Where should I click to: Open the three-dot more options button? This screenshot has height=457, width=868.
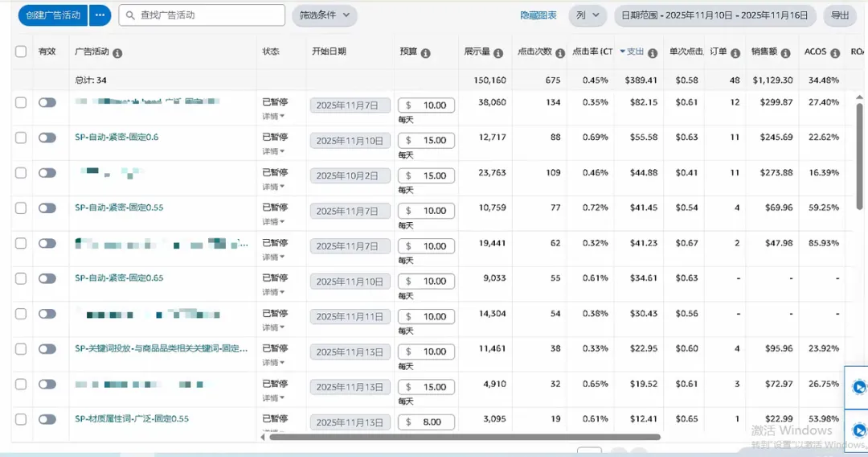coord(100,15)
